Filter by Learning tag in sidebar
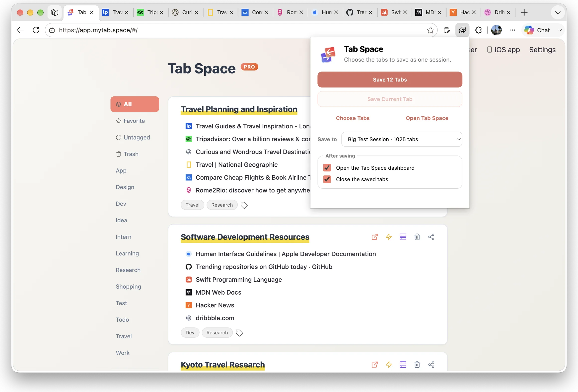This screenshot has width=578, height=392. [x=127, y=253]
